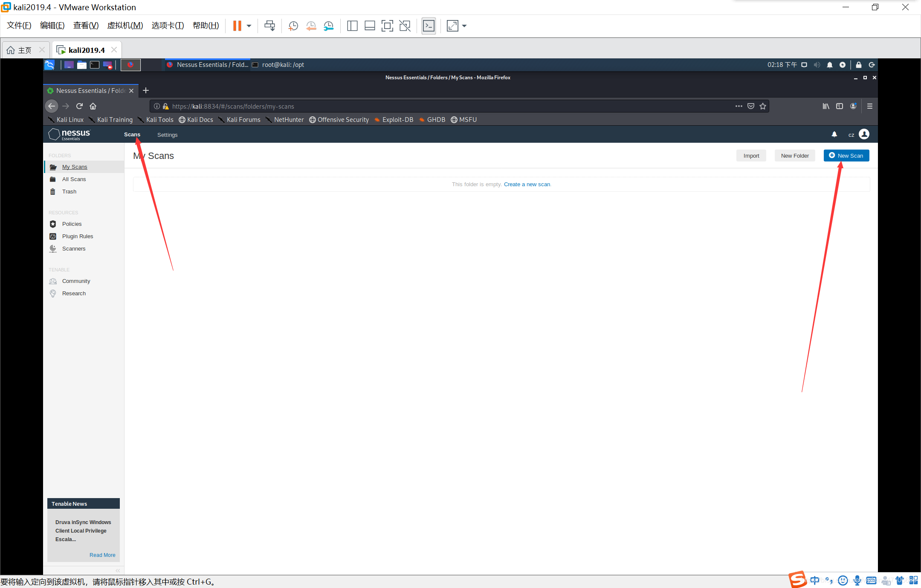Open Plugin Rules in the sidebar
Screen dimensions: 921x588
(77, 236)
